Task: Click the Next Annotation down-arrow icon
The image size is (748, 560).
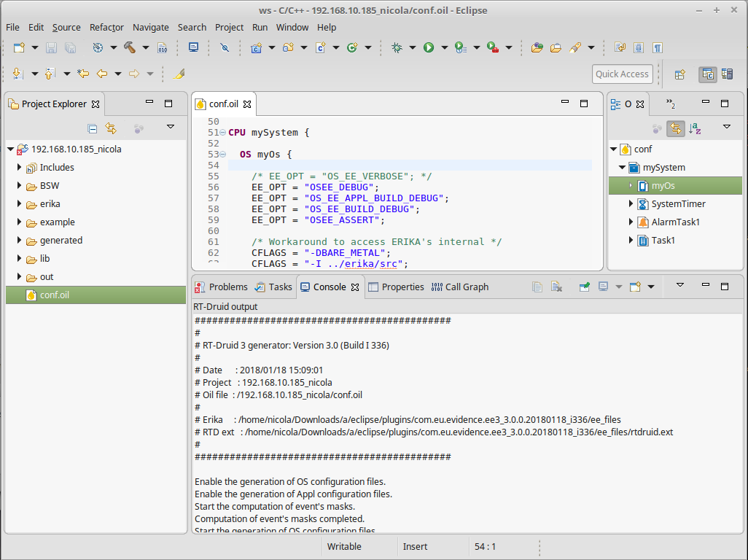Action: pos(17,74)
